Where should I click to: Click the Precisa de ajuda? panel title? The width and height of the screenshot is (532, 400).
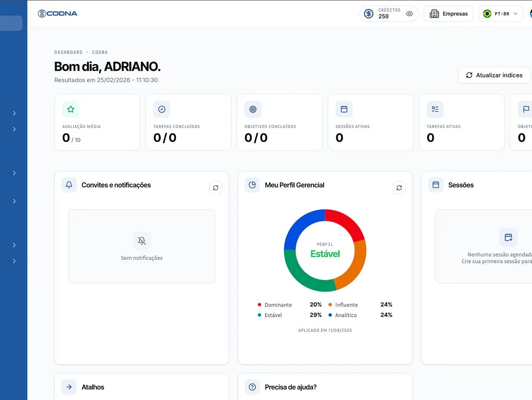click(x=291, y=387)
